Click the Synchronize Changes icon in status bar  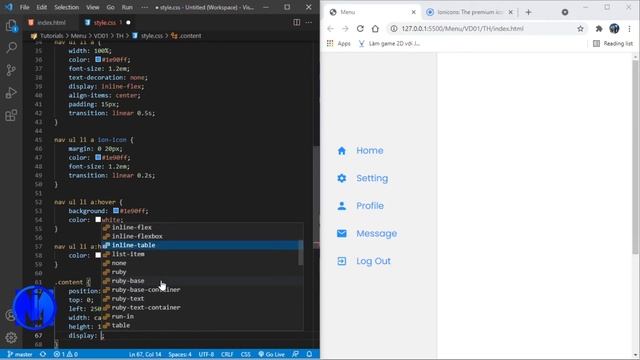(x=43, y=354)
